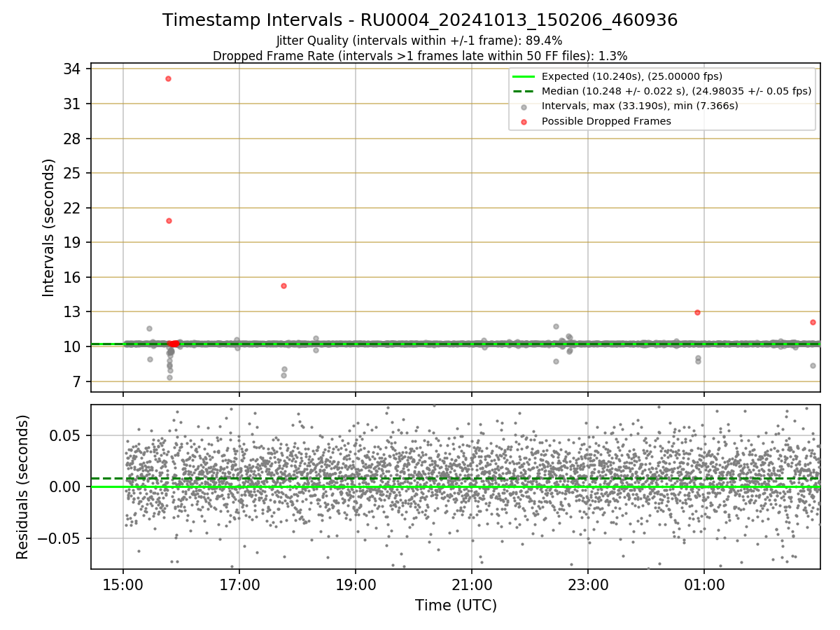Click the legend entry 'Intervals, max (33.190s), min (7.366s)'
The image size is (840, 630).
click(640, 106)
